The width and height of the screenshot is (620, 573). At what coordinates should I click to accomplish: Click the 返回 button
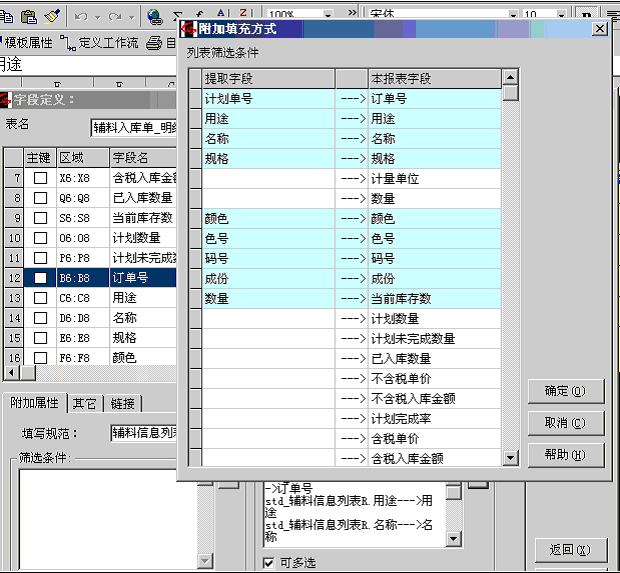pyautogui.click(x=569, y=549)
